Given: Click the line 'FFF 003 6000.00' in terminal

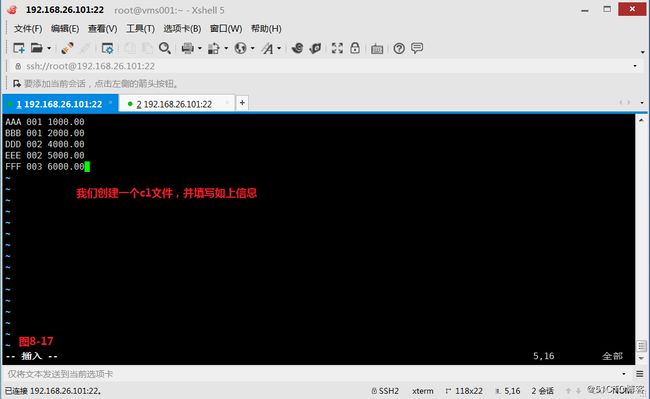Looking at the screenshot, I should coord(45,167).
